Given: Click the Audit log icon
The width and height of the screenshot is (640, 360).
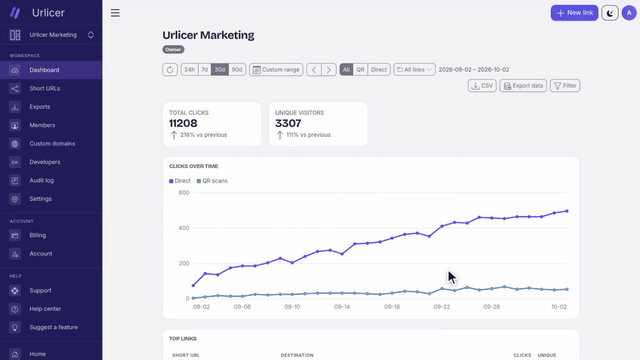Looking at the screenshot, I should (x=15, y=180).
